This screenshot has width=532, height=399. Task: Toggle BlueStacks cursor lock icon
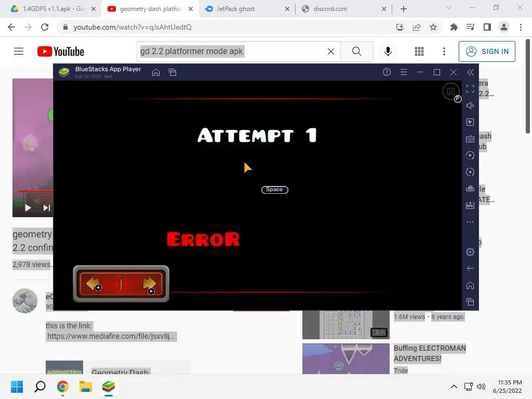470,122
